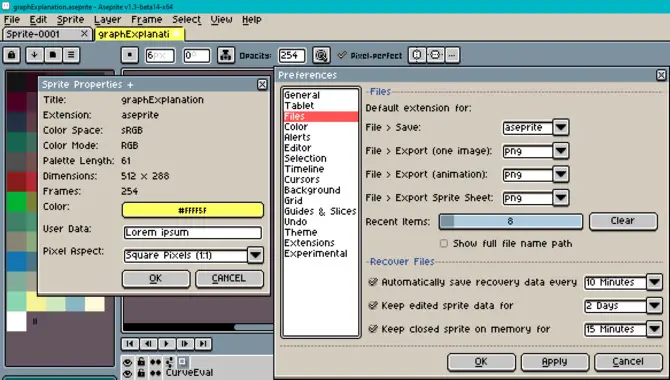Screen dimensions: 670x380
Task: Enable Show full file name path
Action: pyautogui.click(x=444, y=243)
